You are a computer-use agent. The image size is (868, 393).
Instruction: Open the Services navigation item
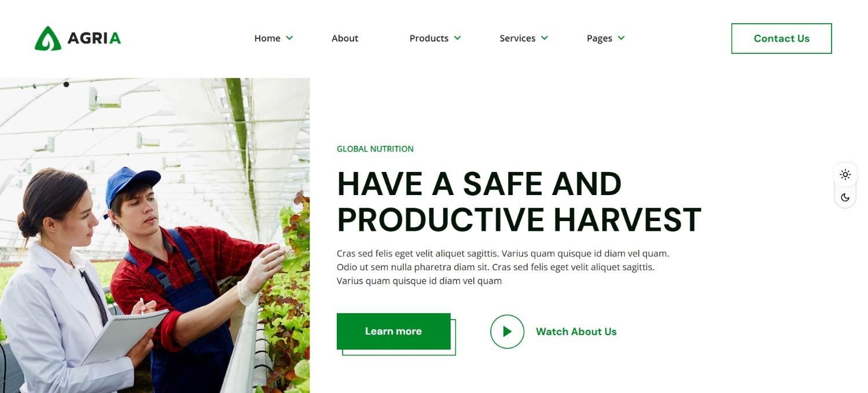coord(517,38)
